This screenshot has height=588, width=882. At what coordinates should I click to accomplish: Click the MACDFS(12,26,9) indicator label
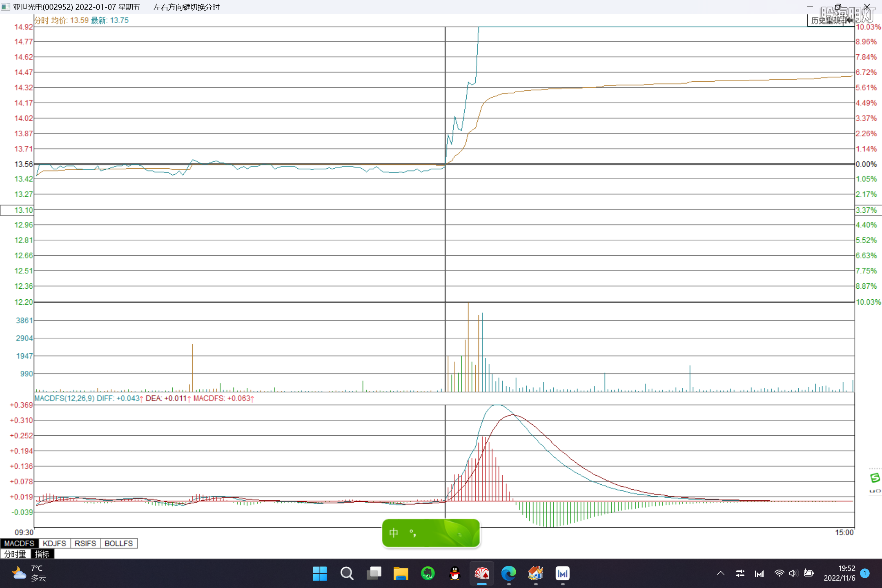pos(65,398)
